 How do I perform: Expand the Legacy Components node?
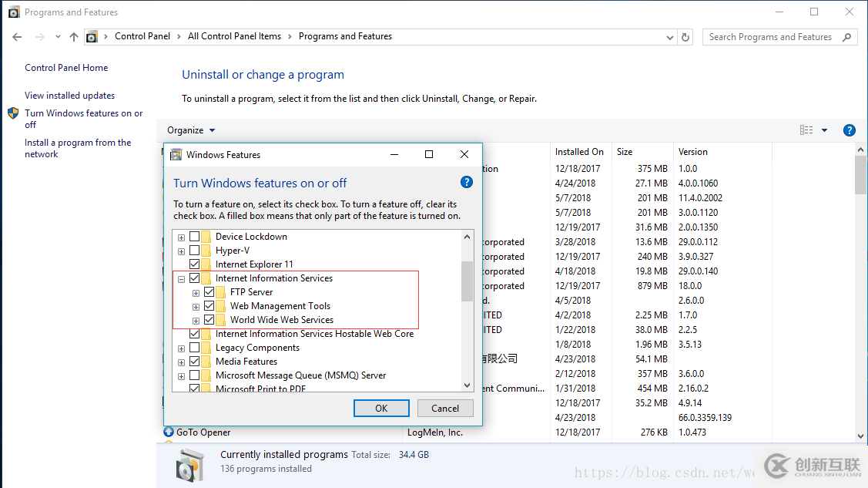[181, 348]
